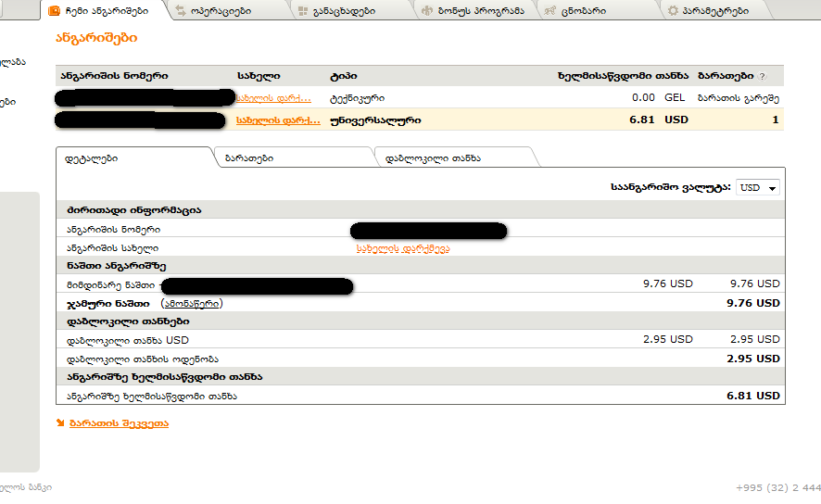The height and width of the screenshot is (504, 821).
Task: Click the ხელმისაწვდომი თანხა column header
Action: (x=623, y=76)
